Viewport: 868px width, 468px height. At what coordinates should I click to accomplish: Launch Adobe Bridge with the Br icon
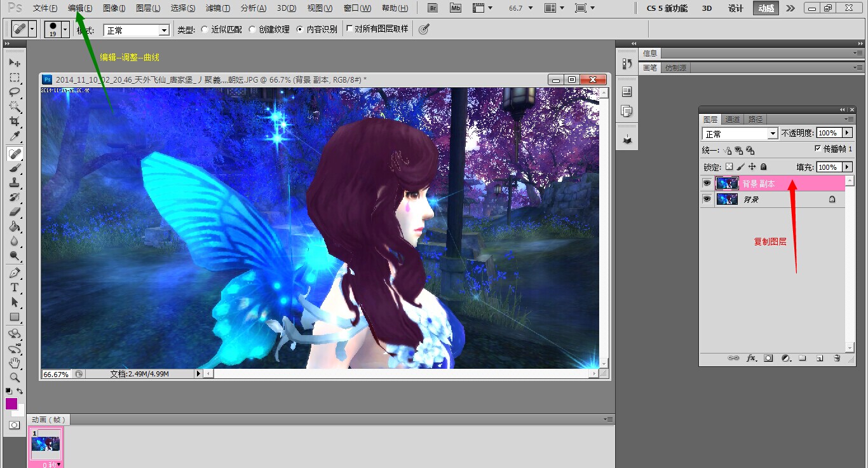point(433,8)
